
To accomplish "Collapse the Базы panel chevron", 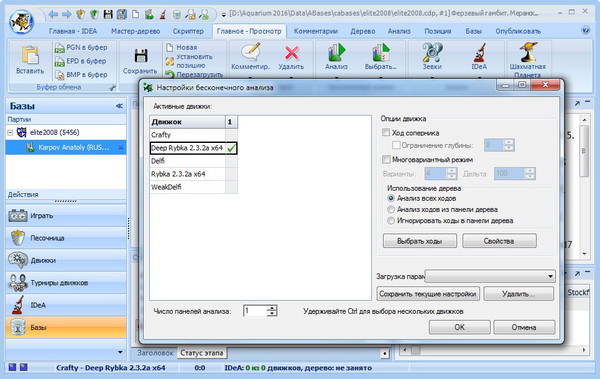I will click(119, 106).
